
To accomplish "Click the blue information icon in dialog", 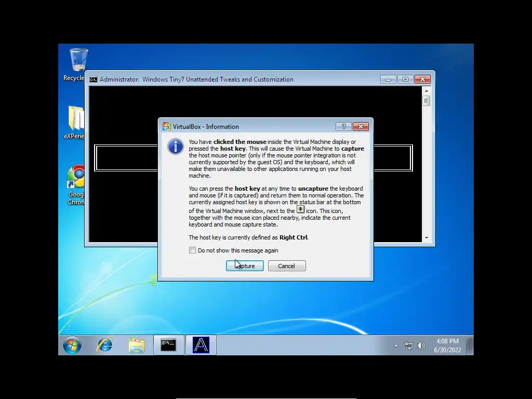I will tap(176, 147).
